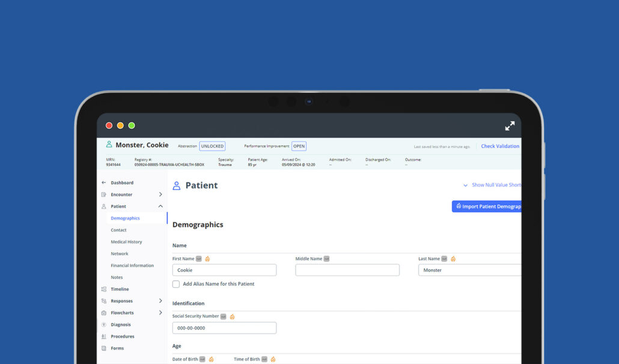Click the Check Validation link
The width and height of the screenshot is (619, 364).
(x=500, y=146)
